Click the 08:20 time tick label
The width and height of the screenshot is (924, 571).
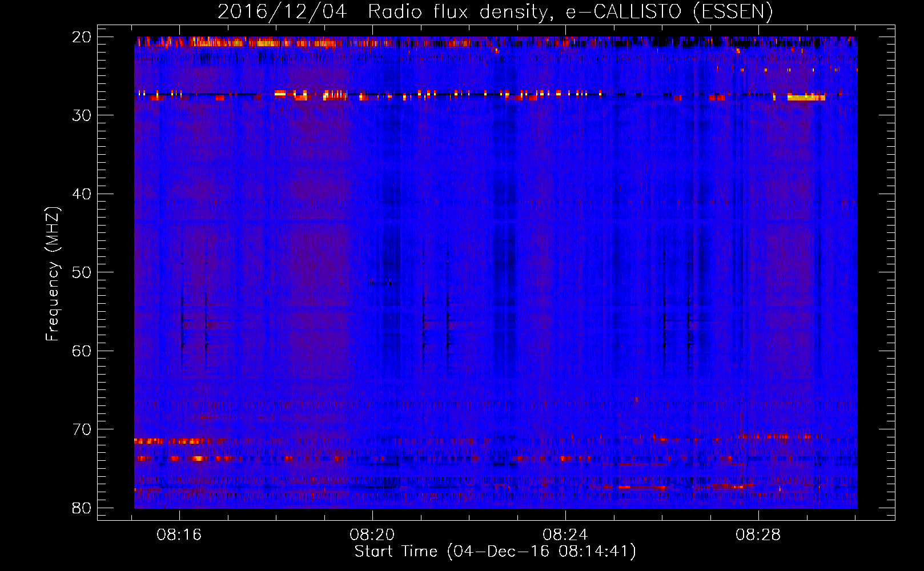click(372, 535)
